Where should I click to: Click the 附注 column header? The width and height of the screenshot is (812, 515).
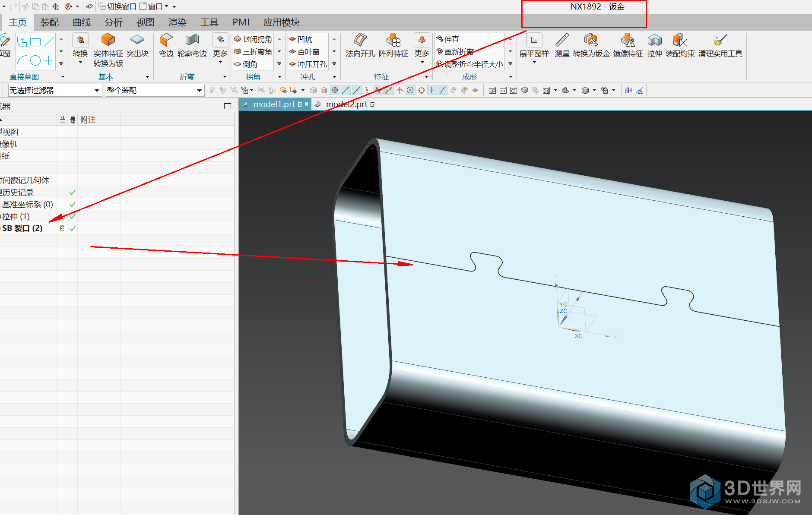pyautogui.click(x=88, y=120)
